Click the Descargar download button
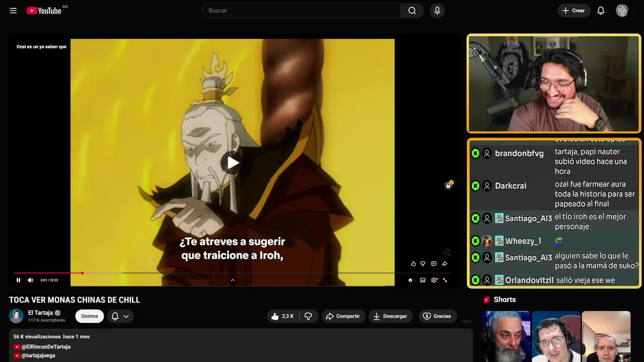Image resolution: width=644 pixels, height=362 pixels. point(390,316)
